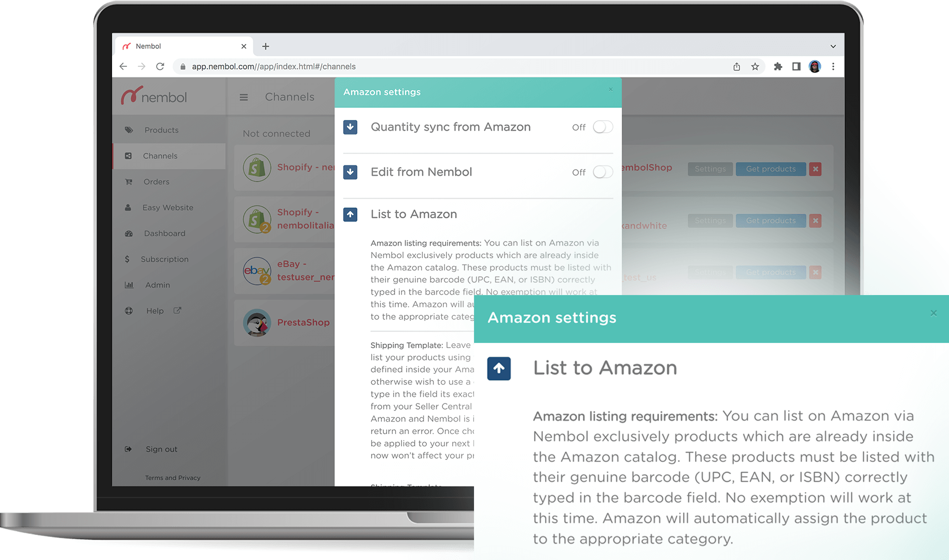Click the Dashboard gauge icon
The width and height of the screenshot is (949, 560).
129,233
